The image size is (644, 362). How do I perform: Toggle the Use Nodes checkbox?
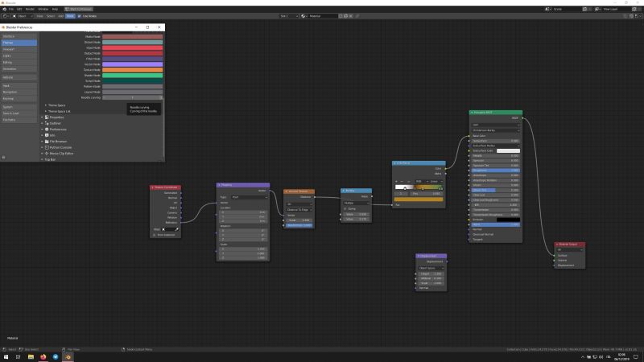[79, 16]
